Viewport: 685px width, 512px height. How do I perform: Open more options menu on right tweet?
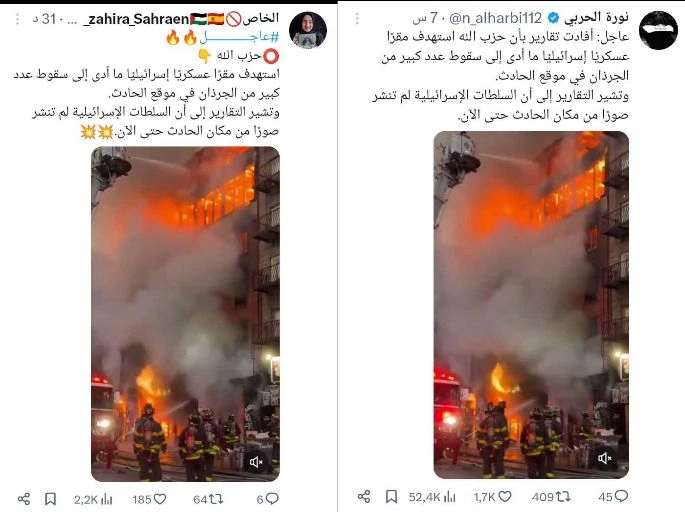pos(357,18)
